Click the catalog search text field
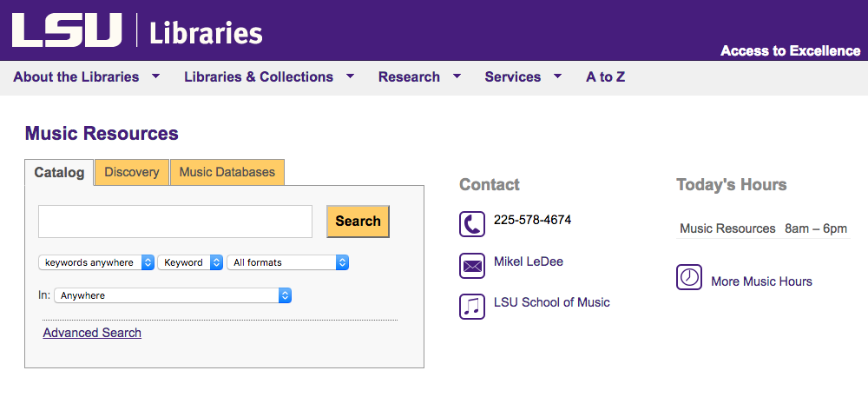This screenshot has height=397, width=868. (x=175, y=222)
